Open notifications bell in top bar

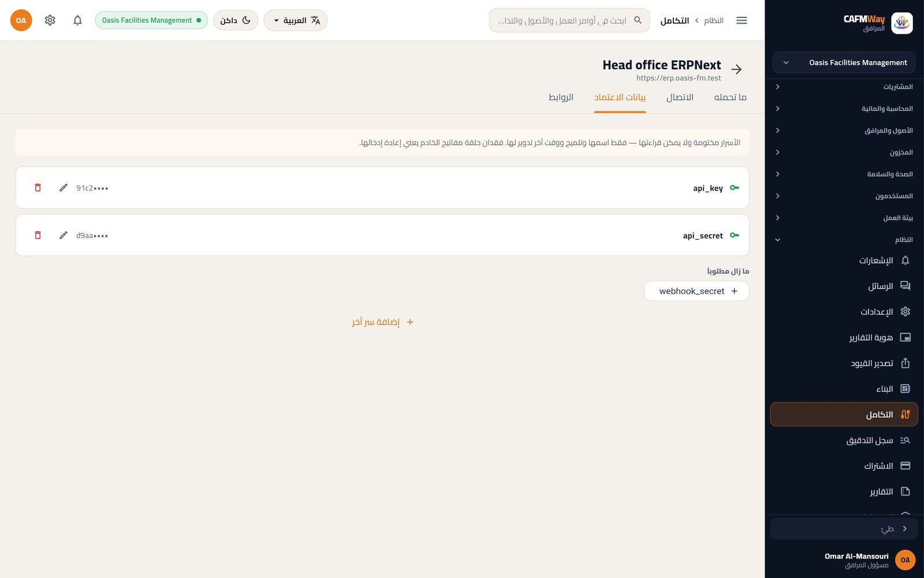point(77,20)
